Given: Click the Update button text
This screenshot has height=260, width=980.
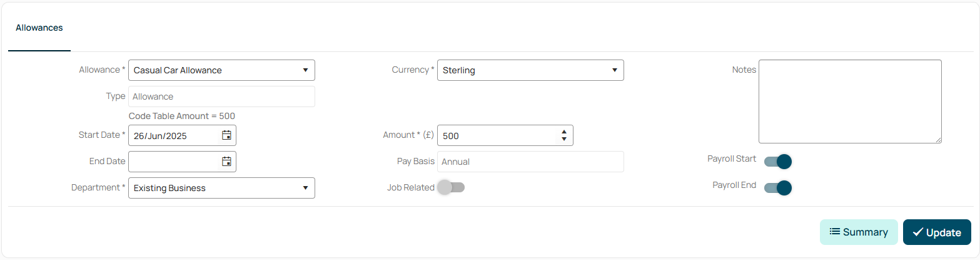Looking at the screenshot, I should pyautogui.click(x=944, y=232).
